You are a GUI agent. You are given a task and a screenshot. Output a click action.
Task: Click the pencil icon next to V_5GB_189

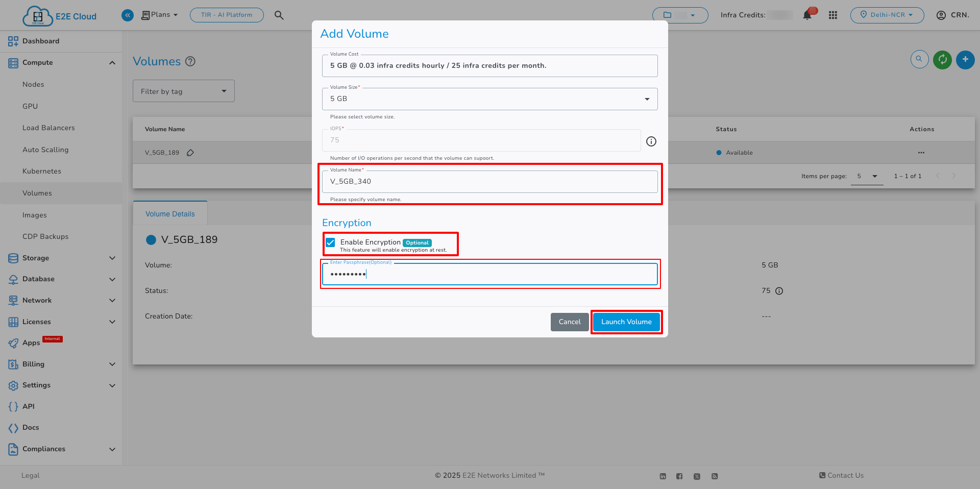pos(190,152)
